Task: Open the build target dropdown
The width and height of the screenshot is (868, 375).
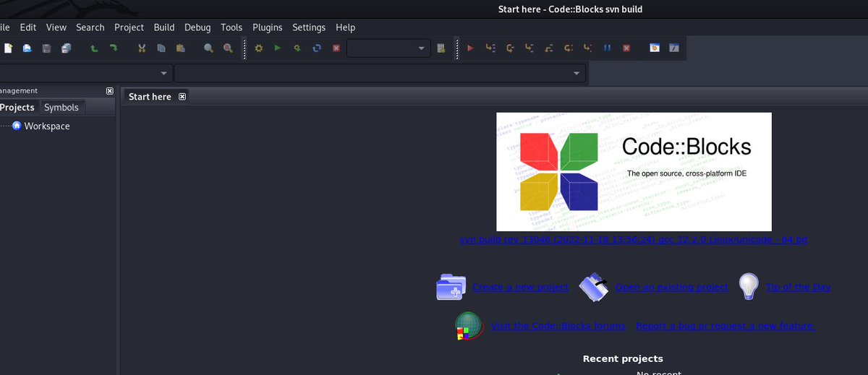Action: 388,48
